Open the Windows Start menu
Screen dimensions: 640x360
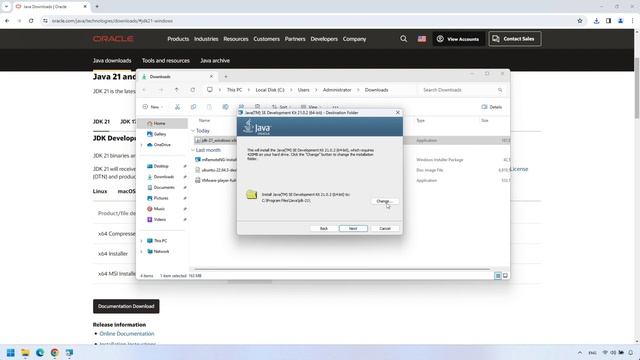click(11, 353)
